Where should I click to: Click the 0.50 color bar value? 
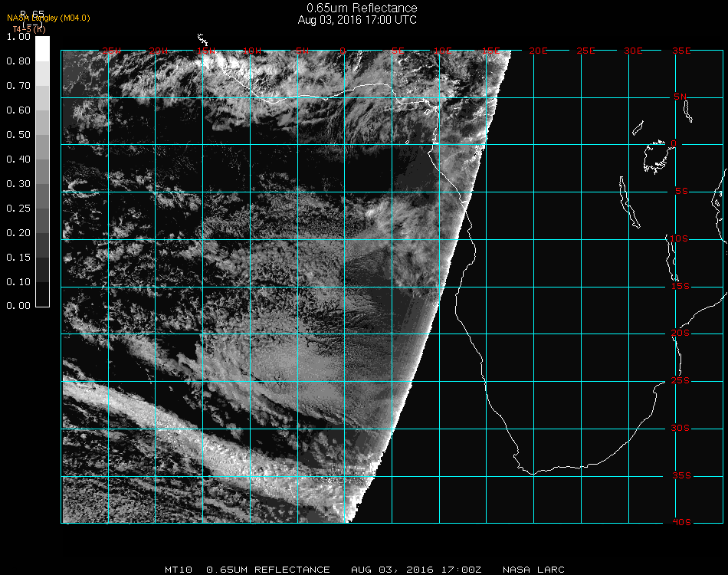(18, 135)
